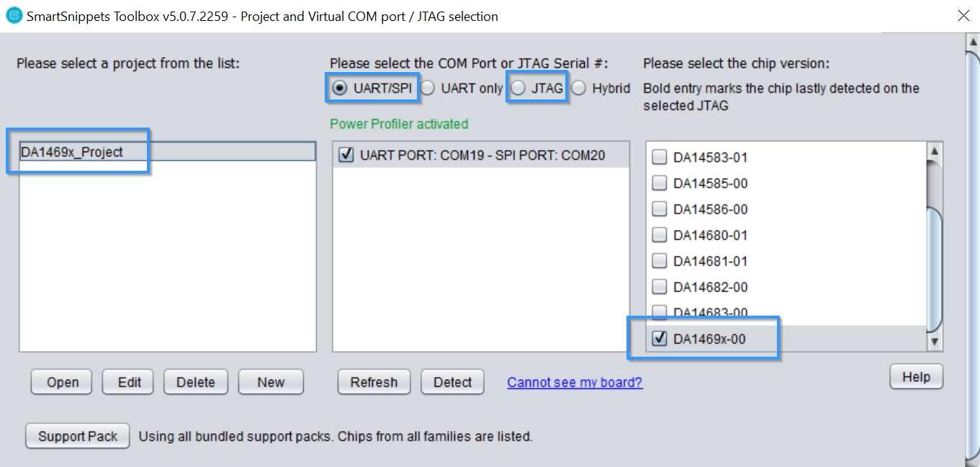980x467 pixels.
Task: Select the UART only radio button
Action: pyautogui.click(x=428, y=88)
